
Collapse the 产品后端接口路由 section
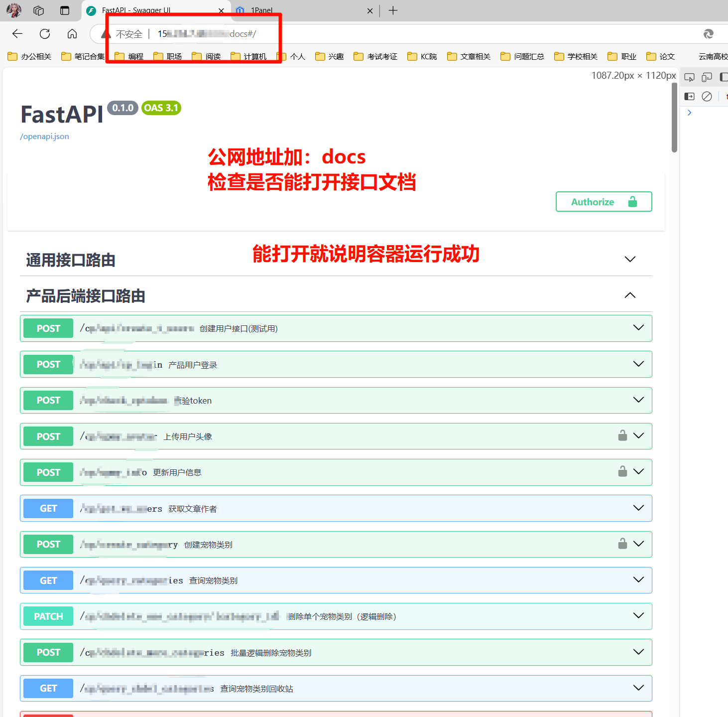tap(629, 295)
